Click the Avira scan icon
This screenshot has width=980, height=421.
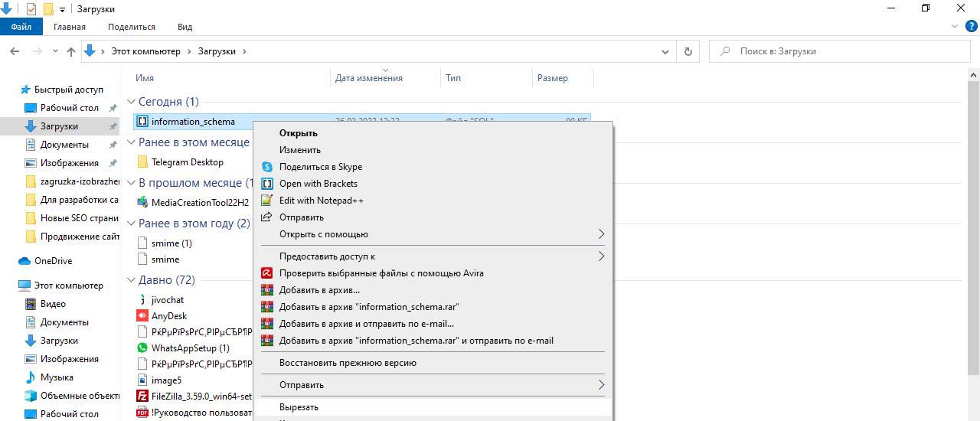click(266, 273)
